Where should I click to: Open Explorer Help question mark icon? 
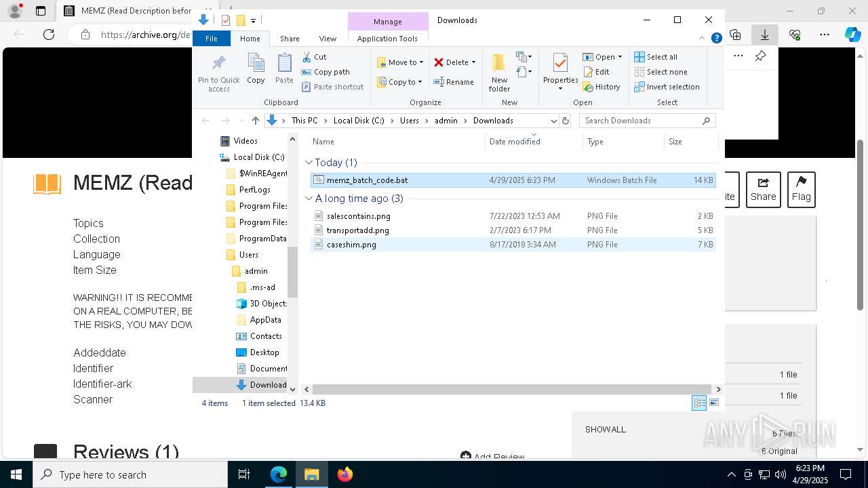tap(716, 39)
